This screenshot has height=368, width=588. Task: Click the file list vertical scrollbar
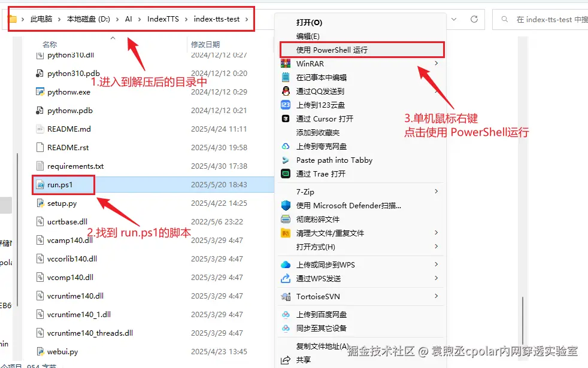point(522,320)
